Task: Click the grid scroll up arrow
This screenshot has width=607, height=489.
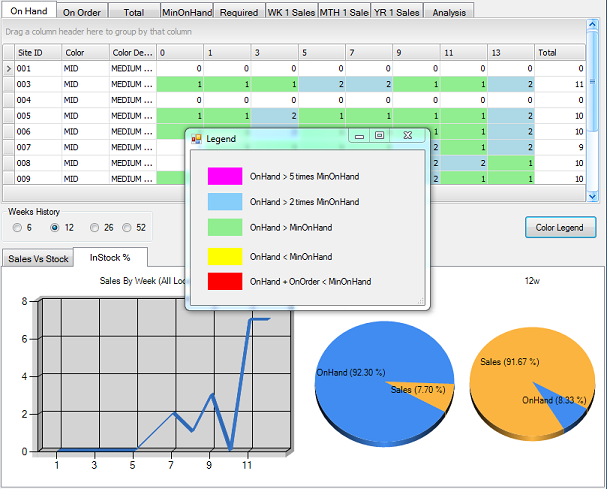Action: pos(592,26)
